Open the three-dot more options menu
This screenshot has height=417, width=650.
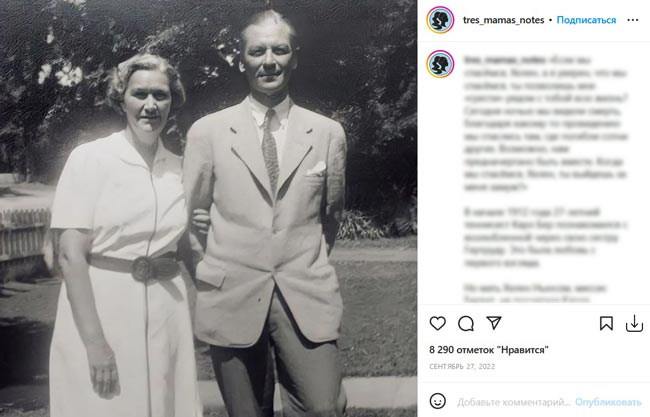(633, 20)
